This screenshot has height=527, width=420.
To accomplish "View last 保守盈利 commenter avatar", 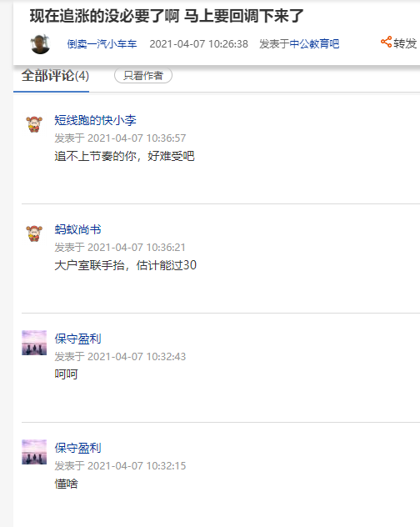I will click(34, 452).
